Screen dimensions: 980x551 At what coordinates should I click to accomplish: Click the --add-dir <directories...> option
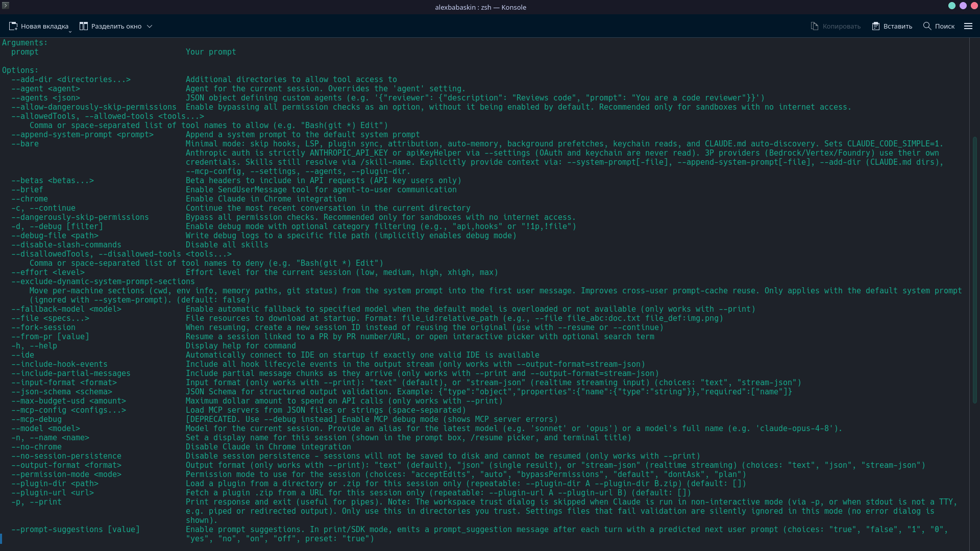tap(71, 80)
